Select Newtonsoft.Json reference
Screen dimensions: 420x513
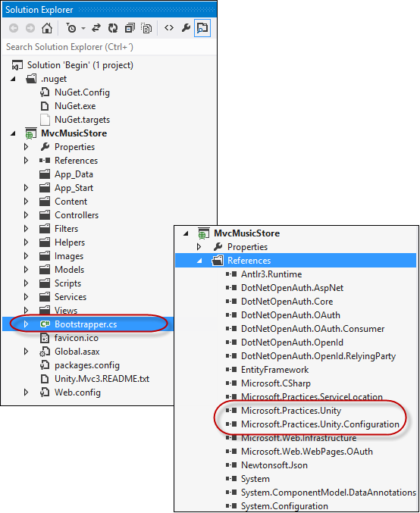point(274,465)
